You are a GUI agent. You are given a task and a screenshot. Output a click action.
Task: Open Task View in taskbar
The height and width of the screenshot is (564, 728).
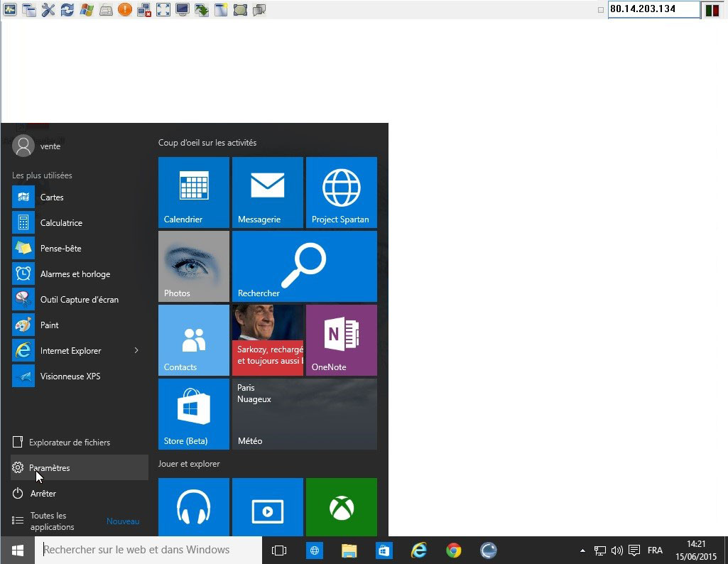coord(279,551)
